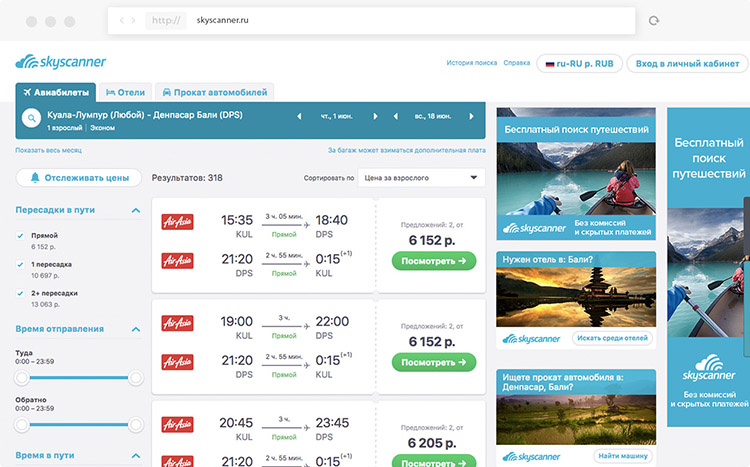The width and height of the screenshot is (750, 467).
Task: Click the search magnifier icon in route bar
Action: (x=30, y=121)
